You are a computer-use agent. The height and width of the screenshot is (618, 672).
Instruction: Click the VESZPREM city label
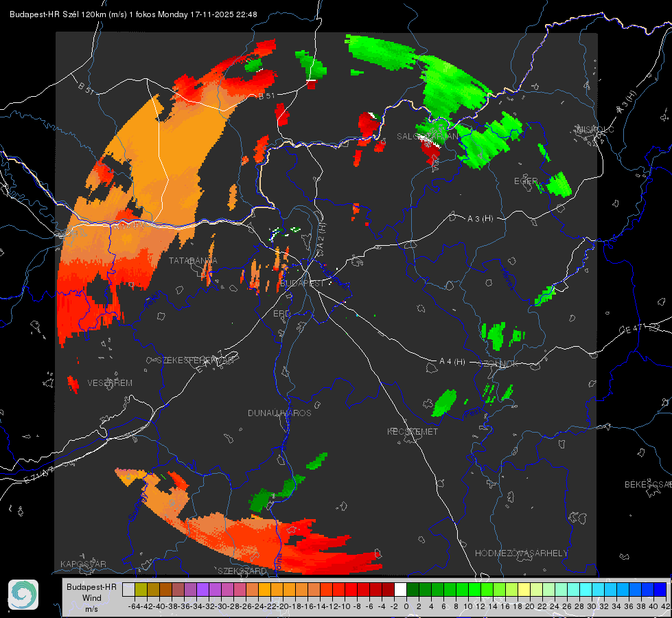pyautogui.click(x=110, y=383)
